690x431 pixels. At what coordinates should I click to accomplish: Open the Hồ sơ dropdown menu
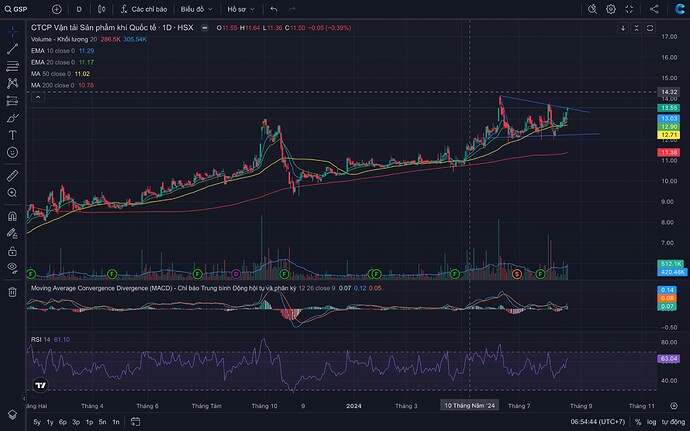[241, 9]
